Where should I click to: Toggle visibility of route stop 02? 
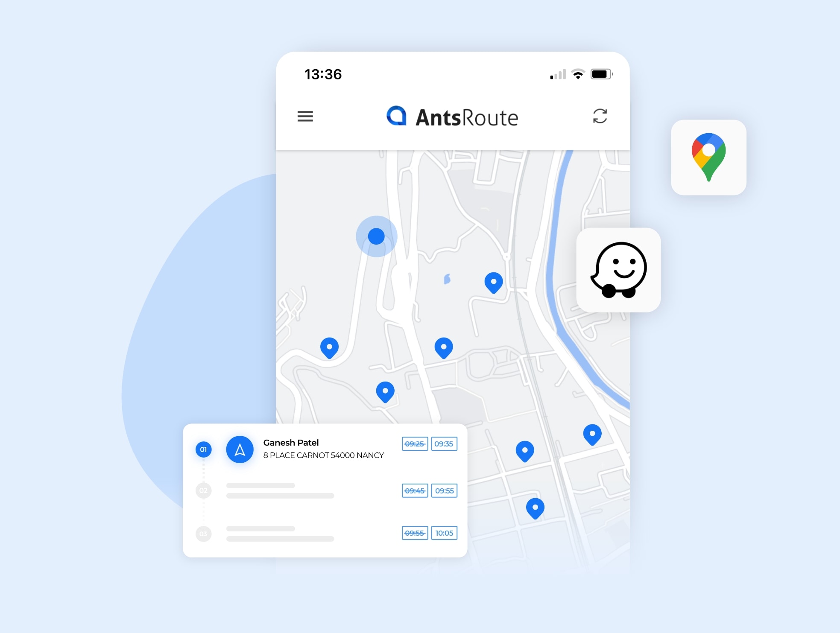(204, 491)
